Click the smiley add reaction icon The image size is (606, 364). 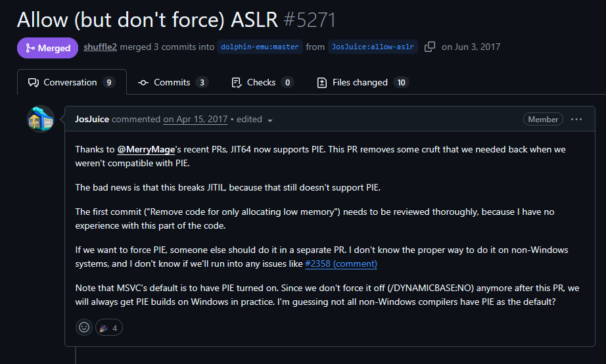[x=84, y=327]
